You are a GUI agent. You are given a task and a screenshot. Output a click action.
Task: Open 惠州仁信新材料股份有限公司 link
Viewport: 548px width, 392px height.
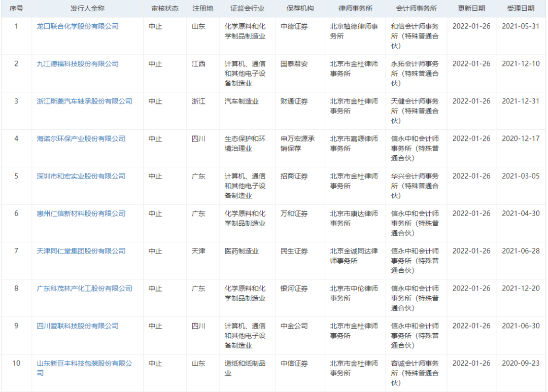tap(81, 213)
